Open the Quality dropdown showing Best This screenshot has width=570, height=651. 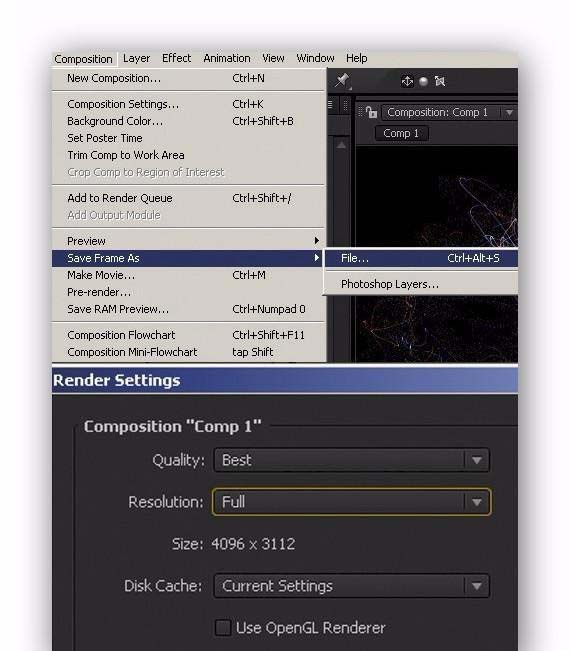[351, 460]
